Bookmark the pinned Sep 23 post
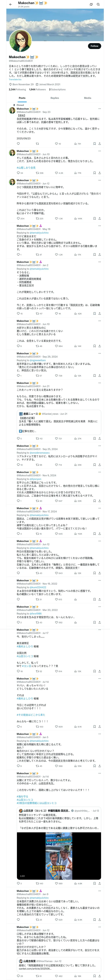Screen dimensions: 110x980 pyautogui.click(x=95, y=144)
